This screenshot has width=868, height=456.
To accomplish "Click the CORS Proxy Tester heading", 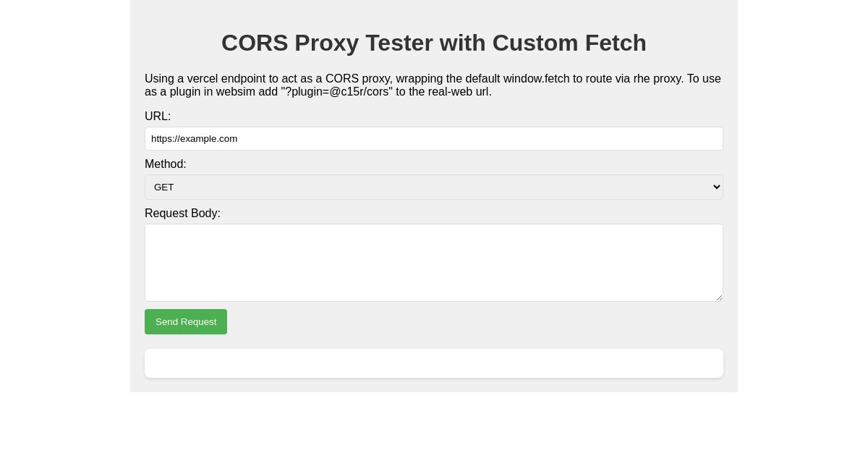I will coord(434,43).
